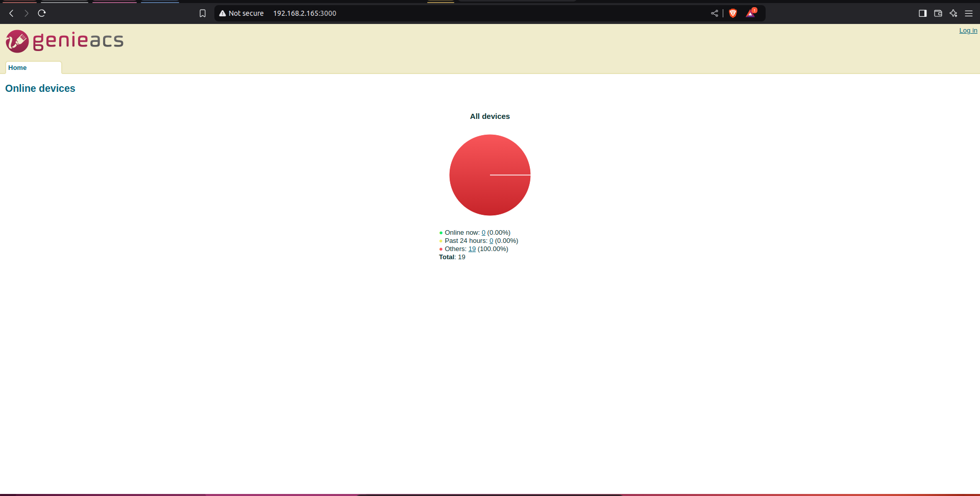The image size is (980, 496).
Task: Open the Leo AI assistant icon
Action: click(953, 13)
